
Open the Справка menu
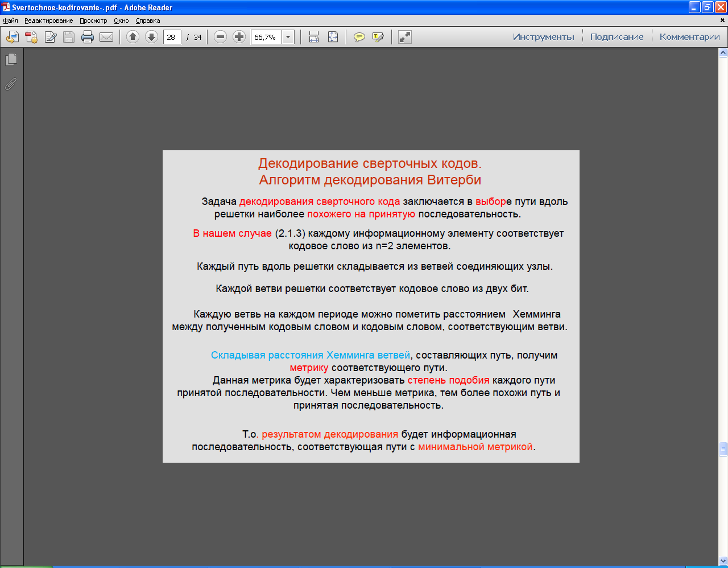click(148, 20)
